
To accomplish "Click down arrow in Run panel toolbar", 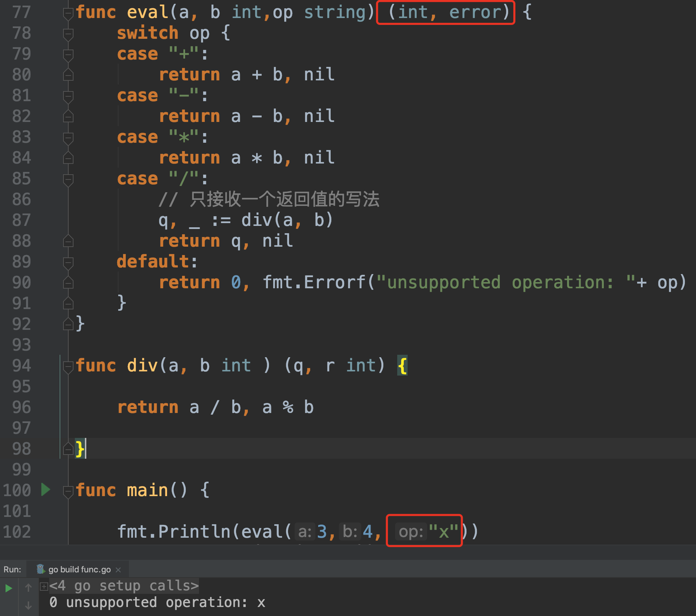I will tap(28, 606).
